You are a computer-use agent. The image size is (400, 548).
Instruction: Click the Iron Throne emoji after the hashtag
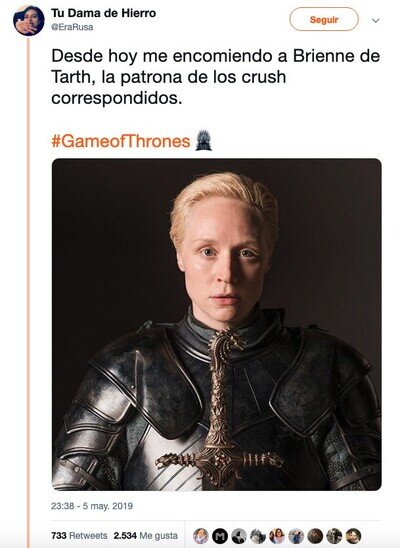[203, 140]
